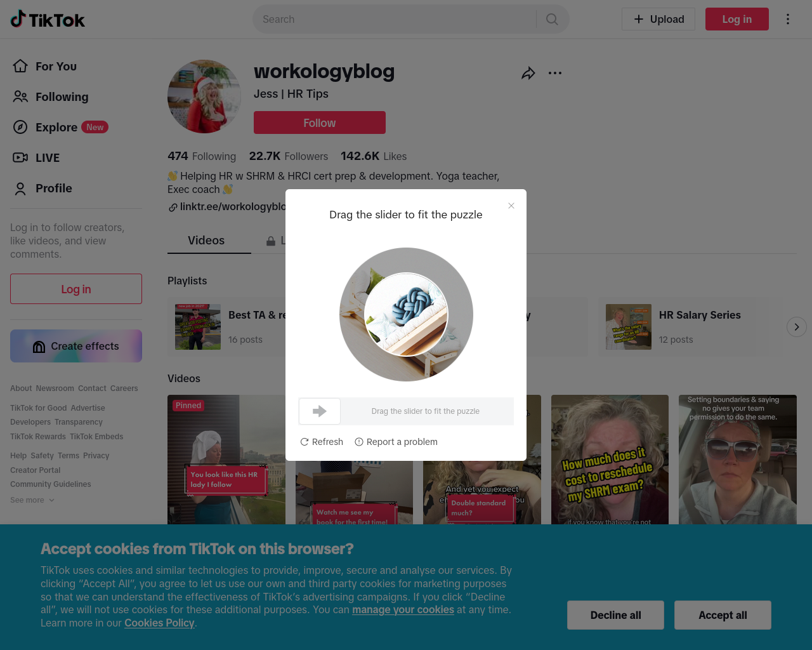The width and height of the screenshot is (812, 650).
Task: Refresh the puzzle captcha
Action: tap(322, 442)
